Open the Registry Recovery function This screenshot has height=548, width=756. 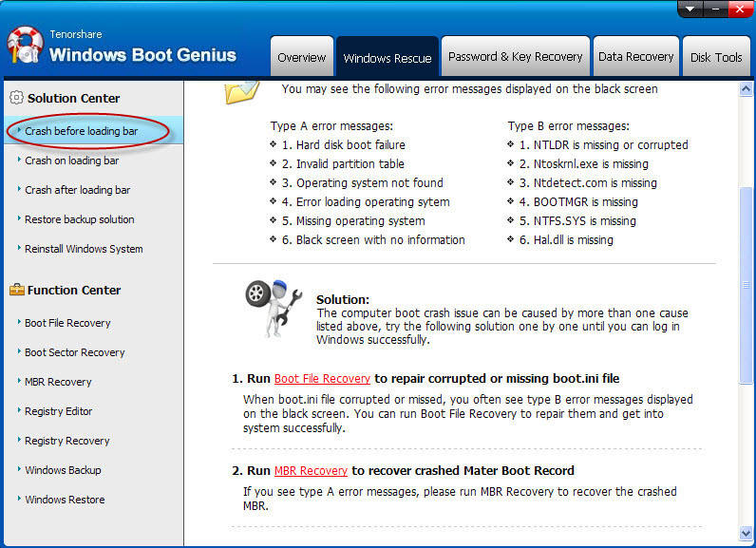click(x=67, y=441)
